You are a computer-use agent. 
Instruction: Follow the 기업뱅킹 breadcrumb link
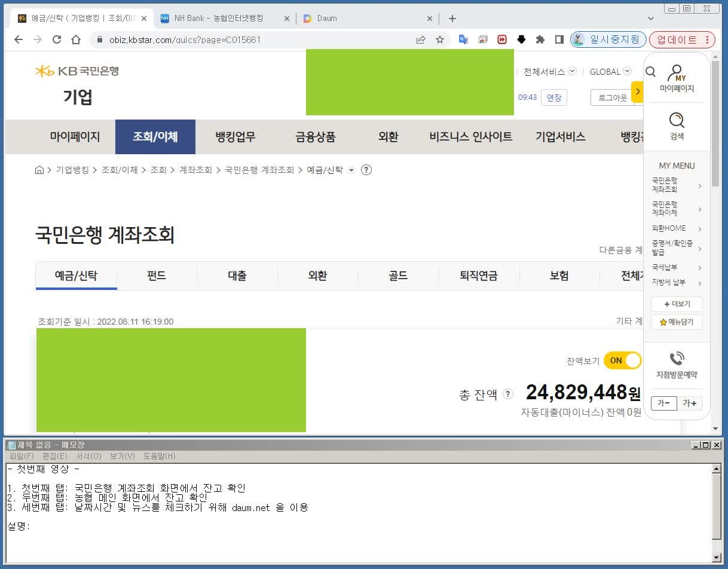coord(72,170)
